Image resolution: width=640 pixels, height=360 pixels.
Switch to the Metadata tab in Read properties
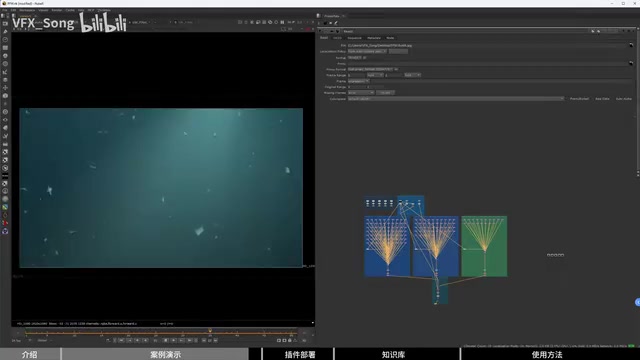pos(373,38)
